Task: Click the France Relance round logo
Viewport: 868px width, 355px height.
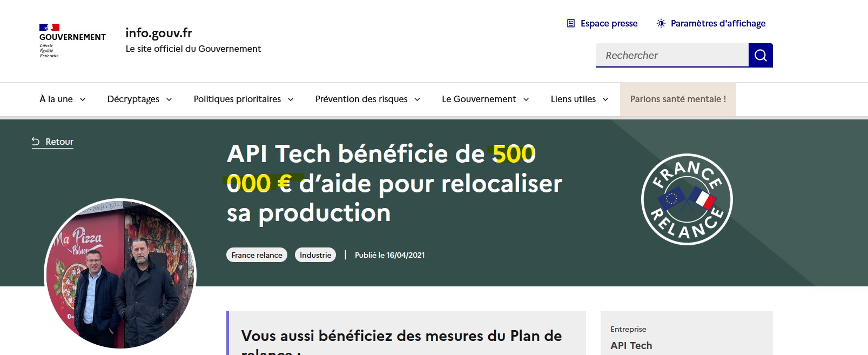Action: [687, 199]
